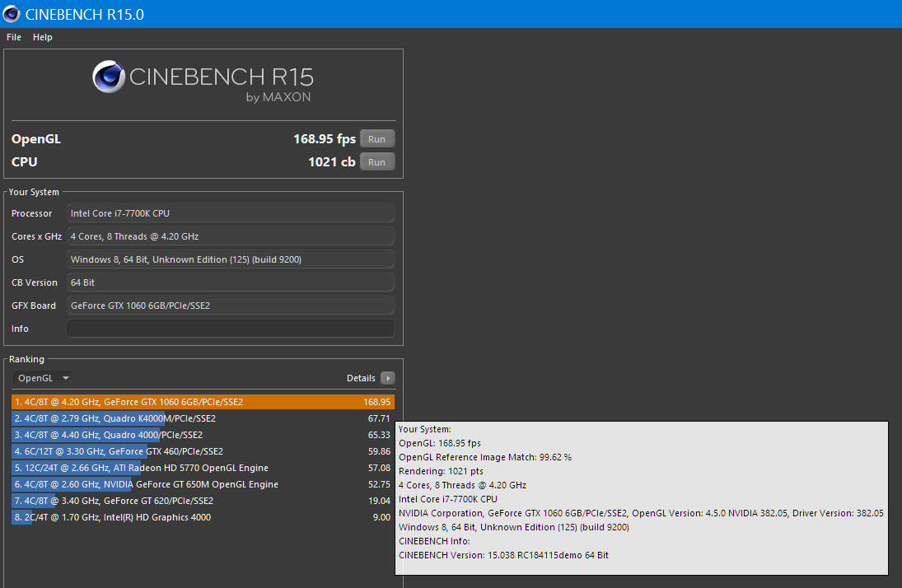This screenshot has height=588, width=902.
Task: Select ranking row ATI Radeon HD 5770
Action: [203, 468]
